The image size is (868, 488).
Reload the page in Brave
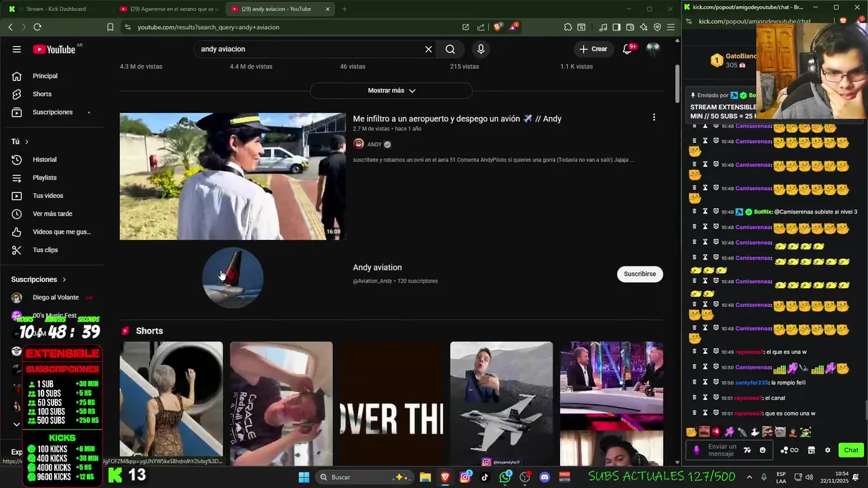click(x=37, y=27)
